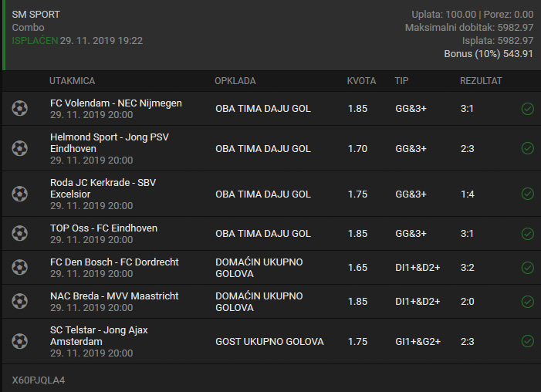Viewport: 541px width, 392px height.
Task: Click green checkmark on SC Telstar row
Action: 528,341
